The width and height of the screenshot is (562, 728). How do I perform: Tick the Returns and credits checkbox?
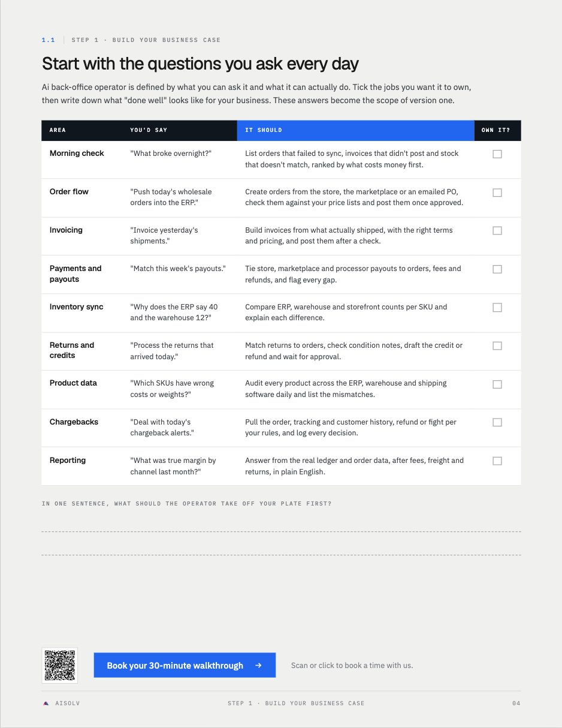pos(497,346)
